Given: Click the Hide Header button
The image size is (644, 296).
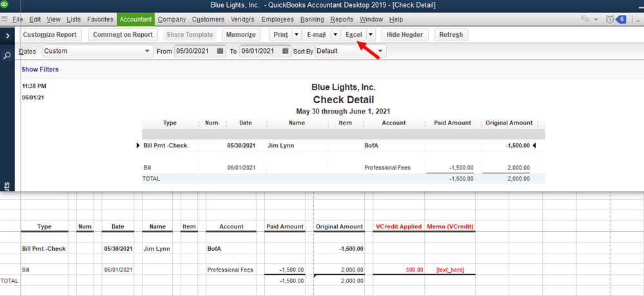Looking at the screenshot, I should coord(405,35).
